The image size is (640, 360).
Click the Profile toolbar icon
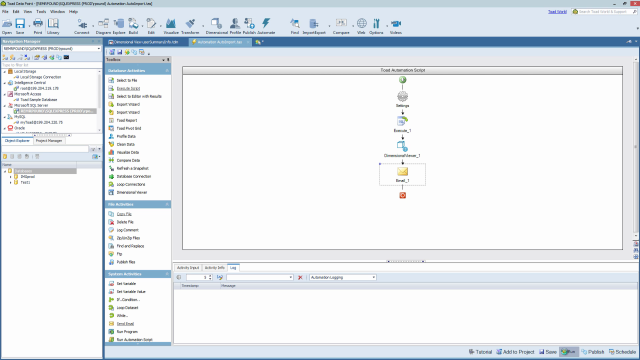(235, 26)
